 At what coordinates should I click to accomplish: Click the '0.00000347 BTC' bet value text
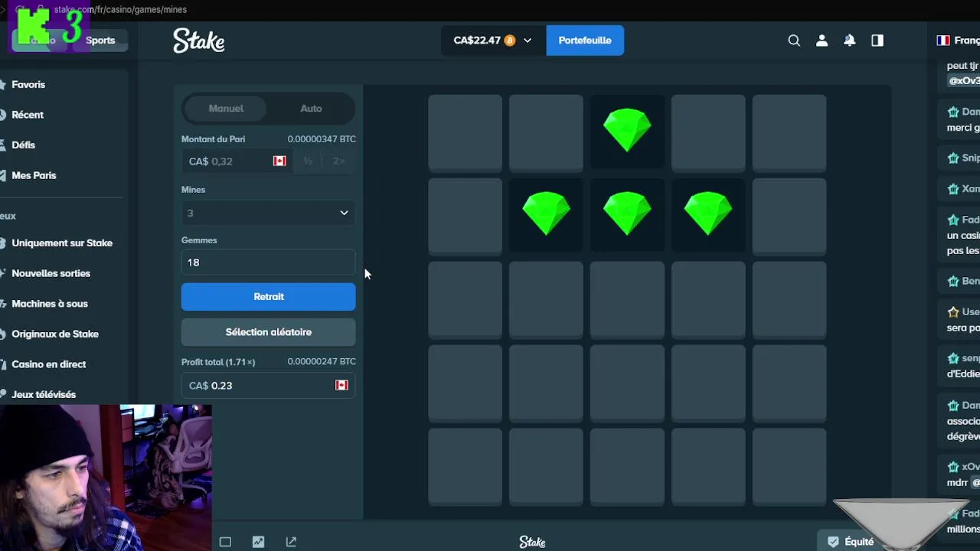[322, 139]
